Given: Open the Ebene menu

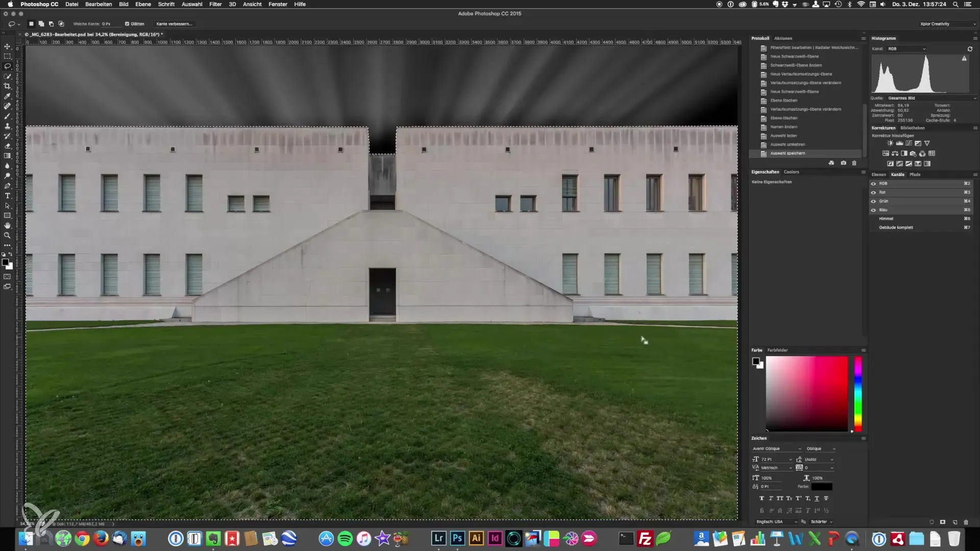Looking at the screenshot, I should 143,4.
